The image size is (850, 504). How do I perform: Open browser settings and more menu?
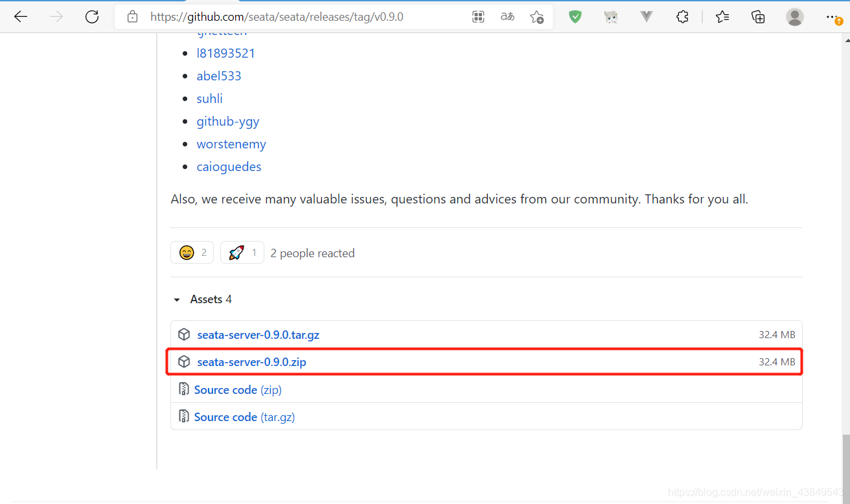point(833,17)
